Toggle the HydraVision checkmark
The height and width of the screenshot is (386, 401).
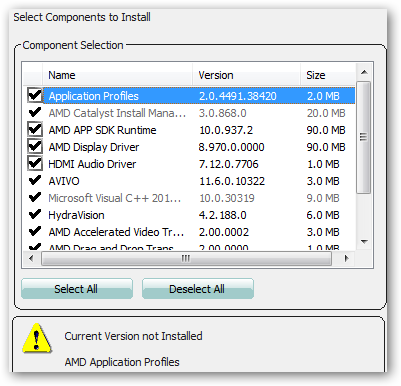pyautogui.click(x=35, y=214)
